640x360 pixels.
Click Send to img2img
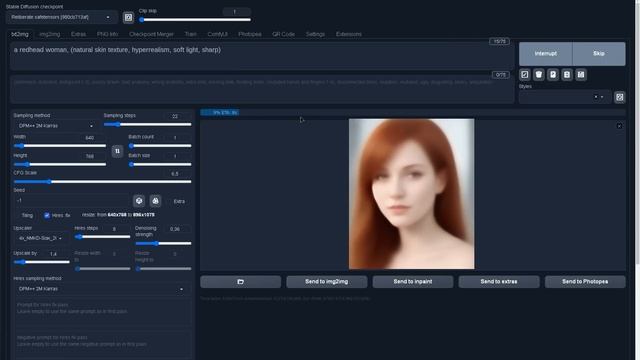coord(327,282)
